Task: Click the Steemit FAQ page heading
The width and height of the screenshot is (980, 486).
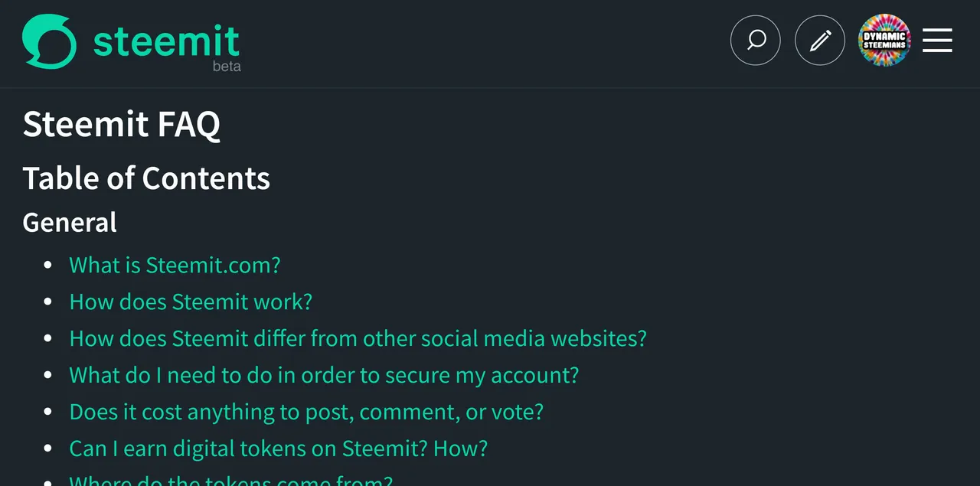Action: (121, 124)
